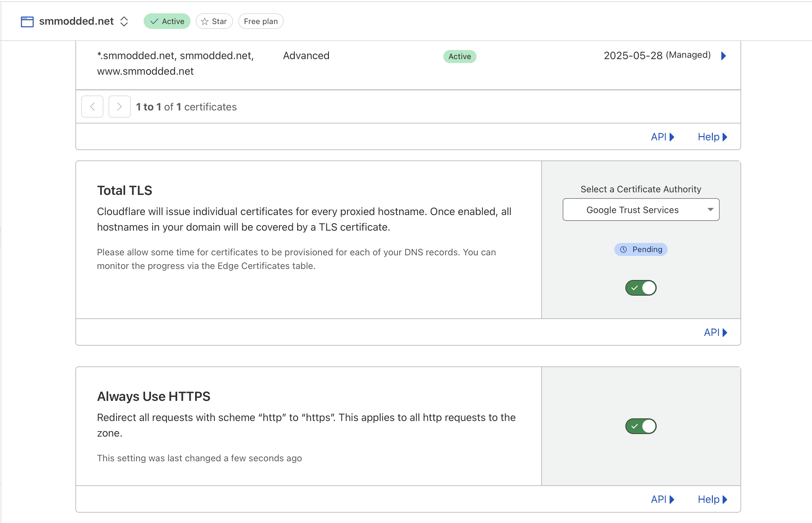812x523 pixels.
Task: Click the Star button for this domain
Action: [x=215, y=21]
